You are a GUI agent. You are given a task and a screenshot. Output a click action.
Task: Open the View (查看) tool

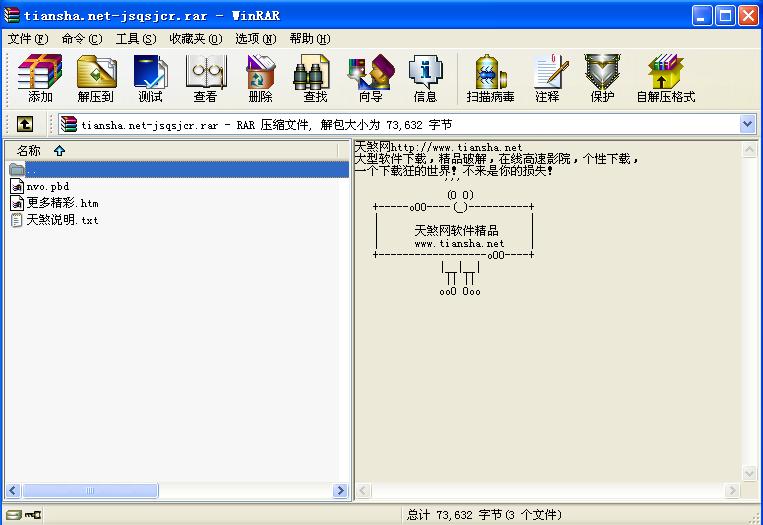205,71
